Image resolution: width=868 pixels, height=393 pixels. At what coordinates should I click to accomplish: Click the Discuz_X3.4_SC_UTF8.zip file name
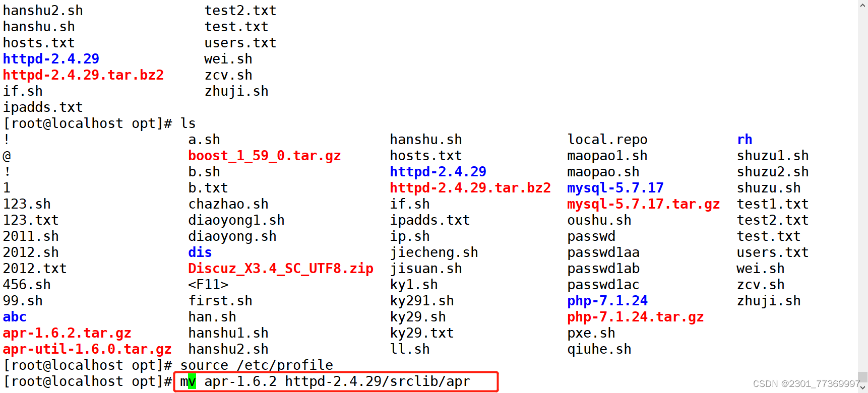[x=281, y=269]
